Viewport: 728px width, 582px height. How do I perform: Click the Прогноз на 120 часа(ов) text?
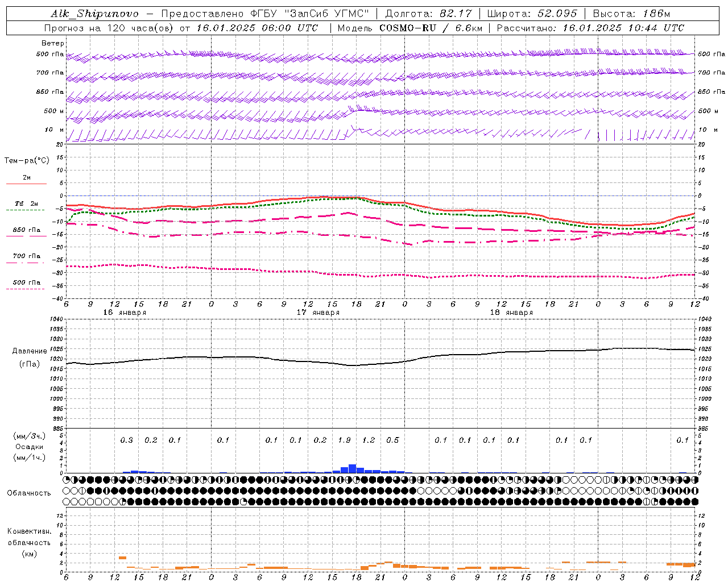tap(109, 28)
